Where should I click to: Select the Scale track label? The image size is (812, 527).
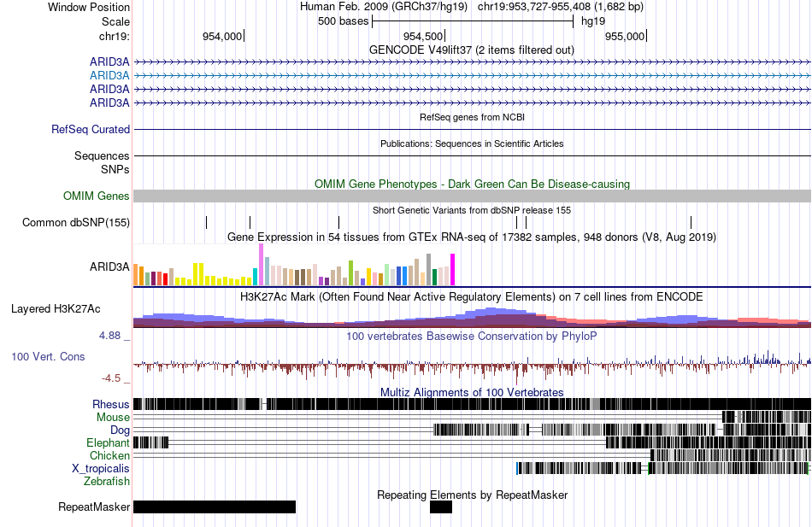tap(115, 21)
